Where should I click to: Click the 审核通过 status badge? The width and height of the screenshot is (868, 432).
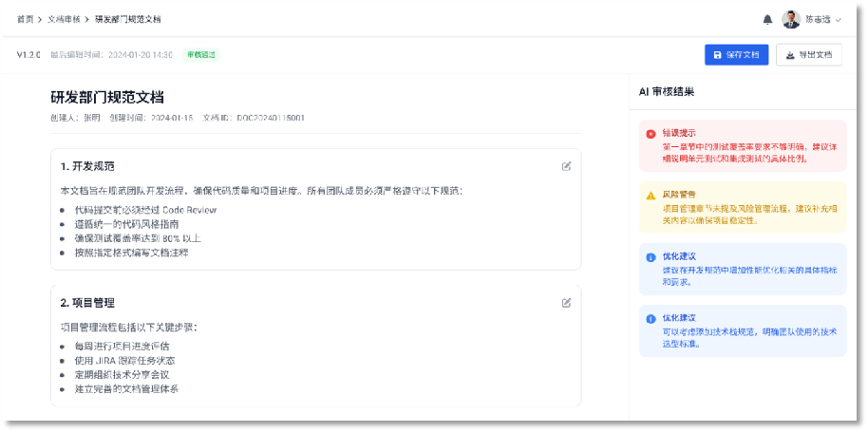tap(201, 55)
